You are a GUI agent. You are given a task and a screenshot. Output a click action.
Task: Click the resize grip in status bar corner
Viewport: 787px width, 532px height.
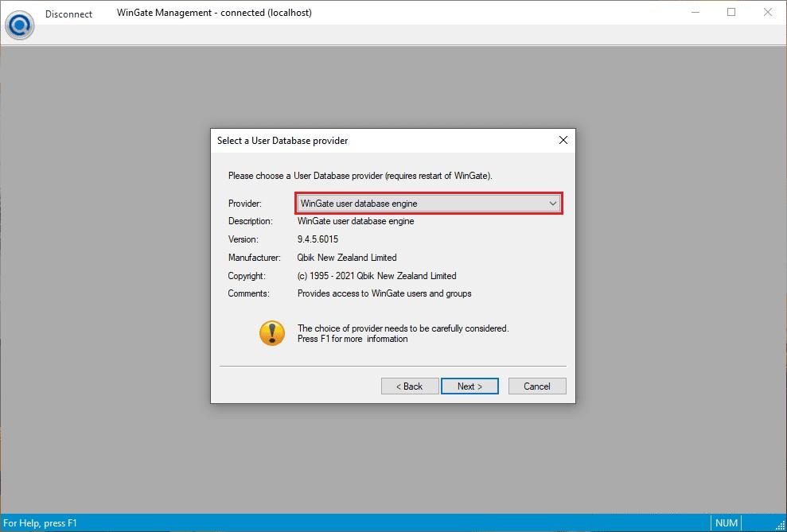[x=780, y=525]
